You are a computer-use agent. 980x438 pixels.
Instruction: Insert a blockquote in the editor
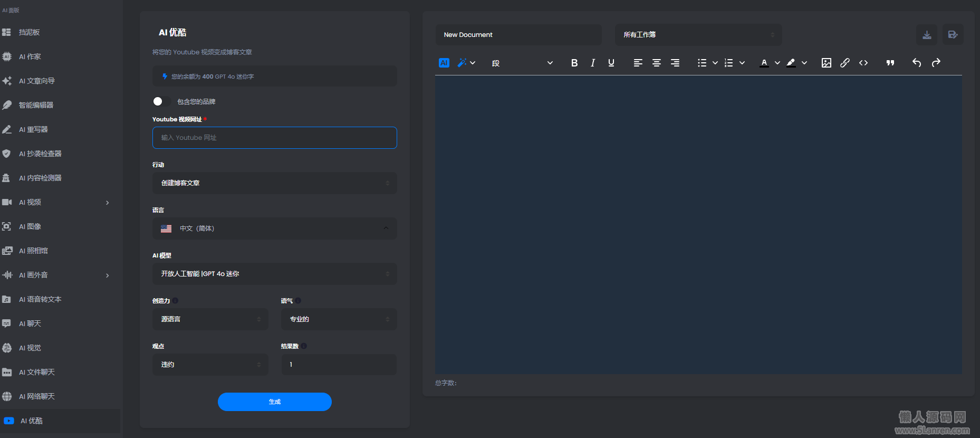[x=890, y=63]
